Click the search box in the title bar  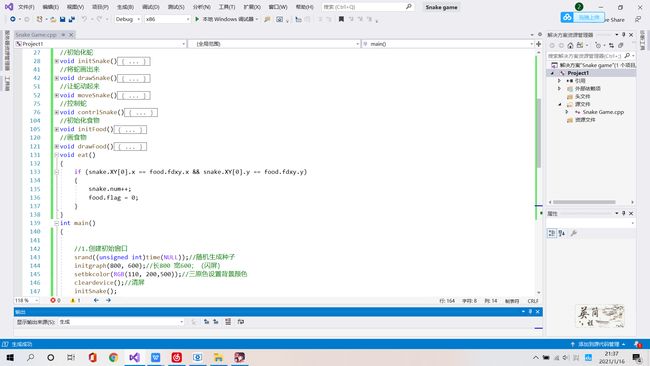[x=367, y=7]
